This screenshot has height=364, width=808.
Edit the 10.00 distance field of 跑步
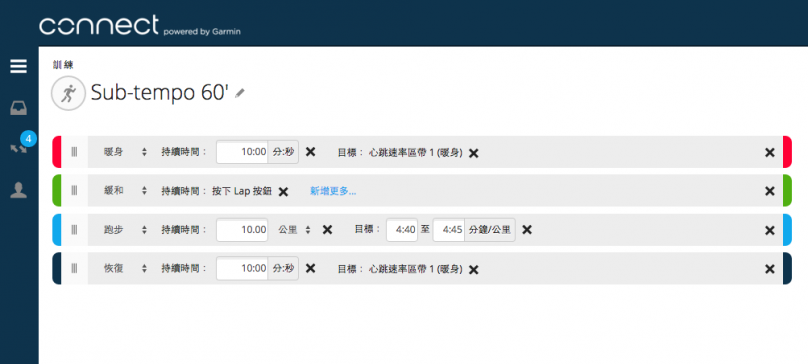[242, 230]
